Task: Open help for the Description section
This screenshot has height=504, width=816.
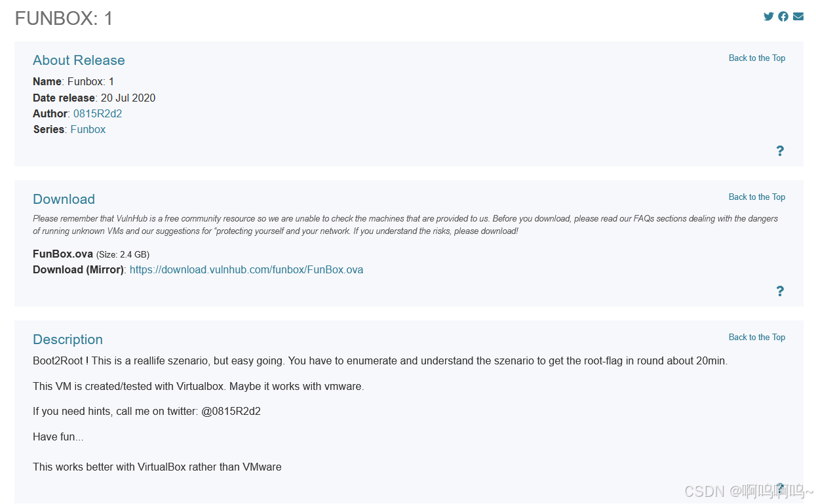Action: [x=780, y=487]
